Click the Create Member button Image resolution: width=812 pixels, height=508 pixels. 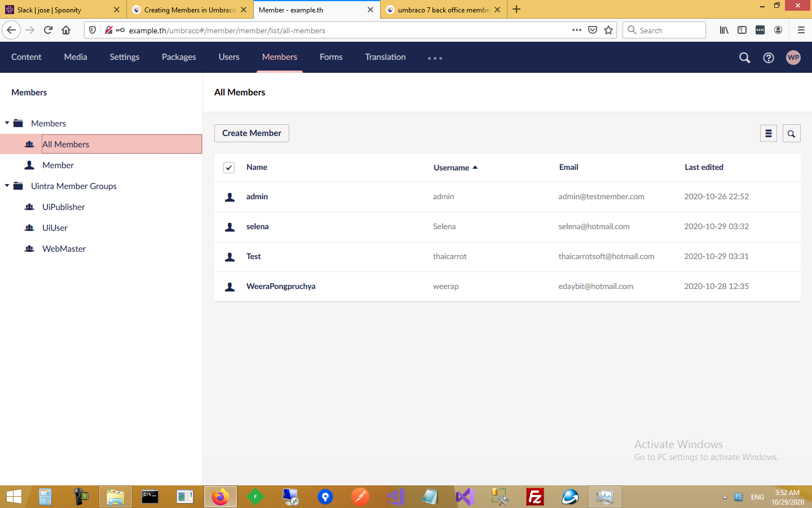251,133
